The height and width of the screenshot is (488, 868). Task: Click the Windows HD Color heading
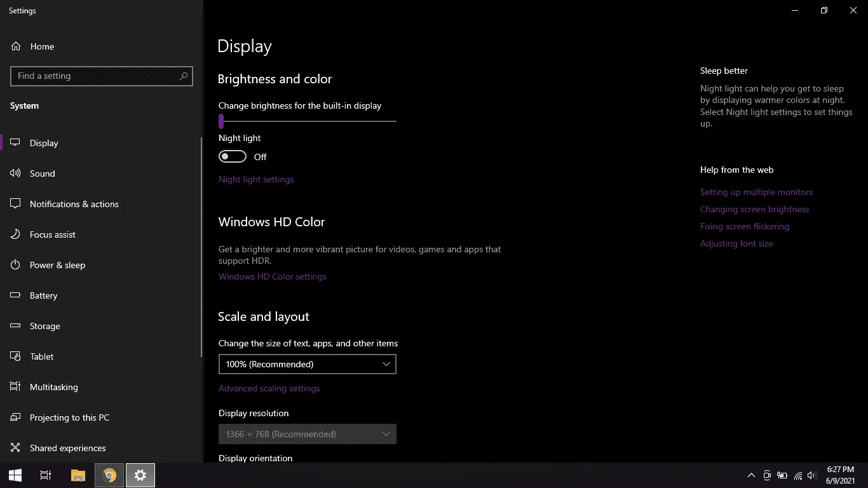272,222
